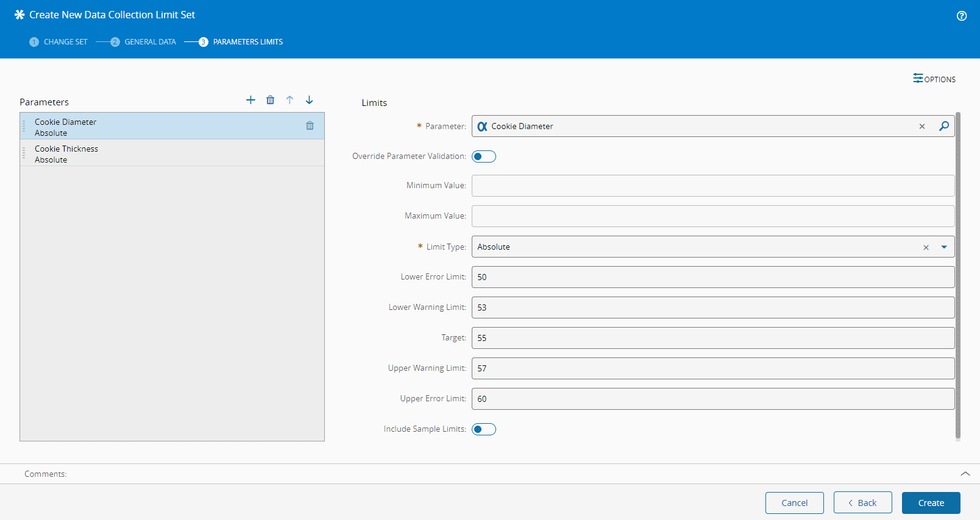Click the Create button
Image resolution: width=980 pixels, height=520 pixels.
click(x=931, y=503)
